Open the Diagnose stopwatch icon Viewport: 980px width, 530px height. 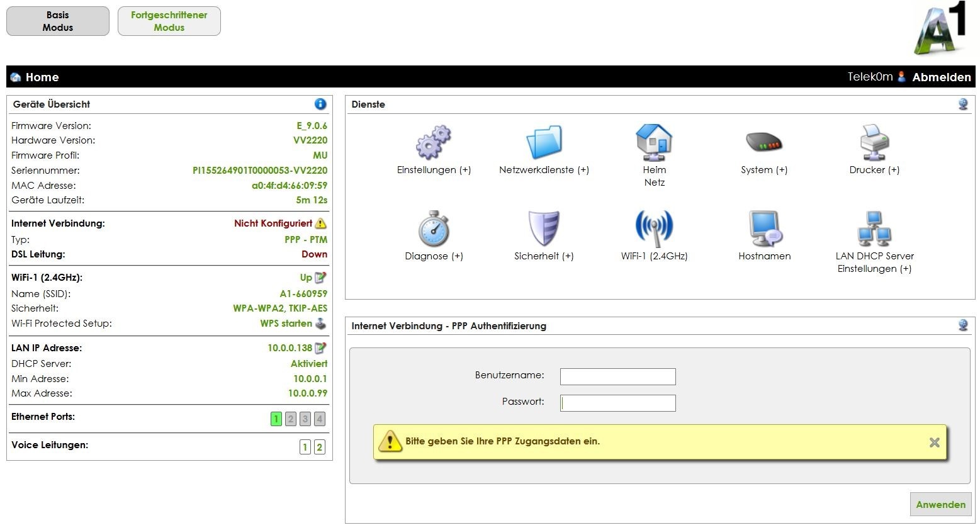click(x=433, y=228)
